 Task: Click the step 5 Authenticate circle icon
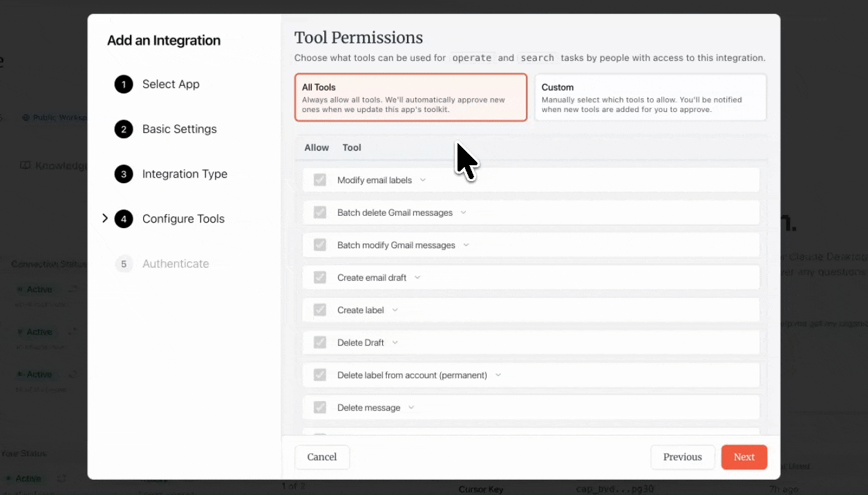click(124, 264)
